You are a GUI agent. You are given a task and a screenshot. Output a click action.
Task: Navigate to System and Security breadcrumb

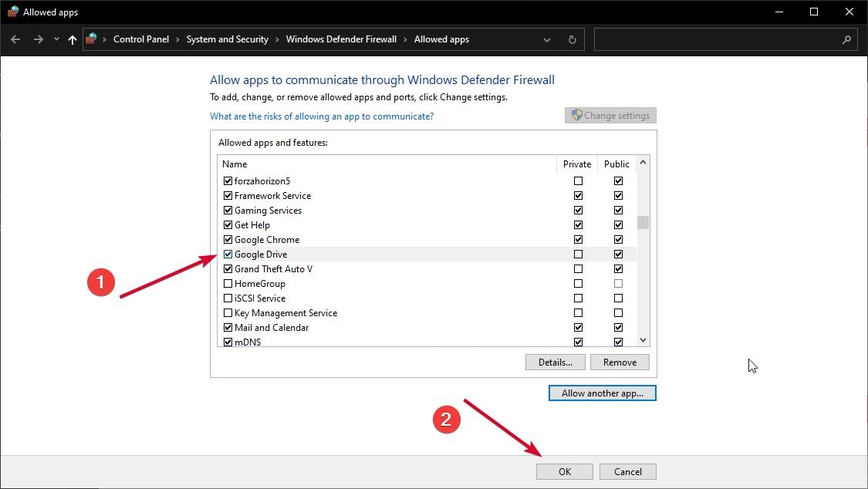227,39
